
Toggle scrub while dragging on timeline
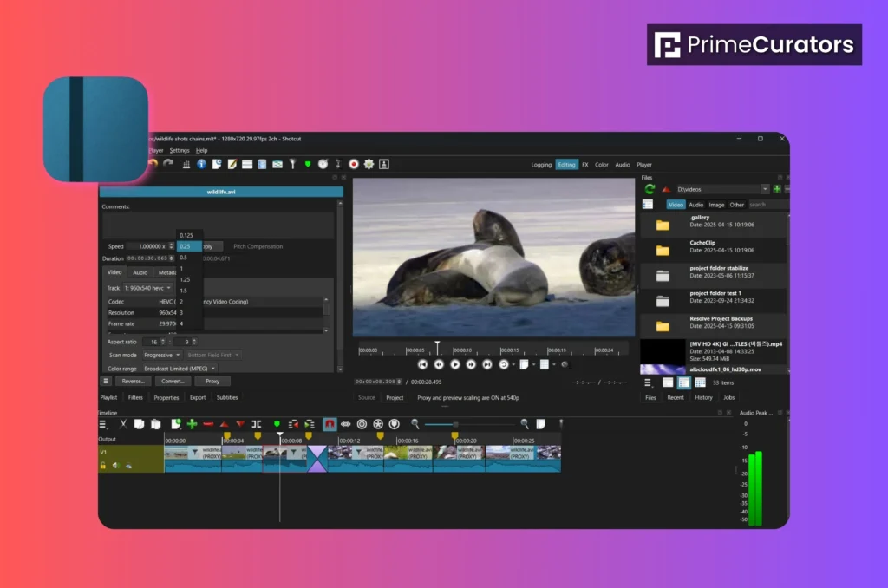[x=345, y=423]
